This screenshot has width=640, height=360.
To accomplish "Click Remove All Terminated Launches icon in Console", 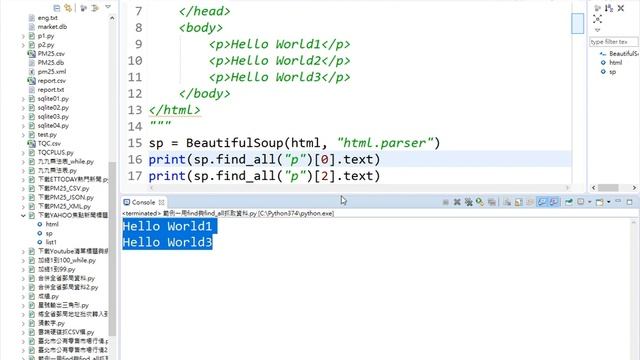I will click(x=469, y=202).
